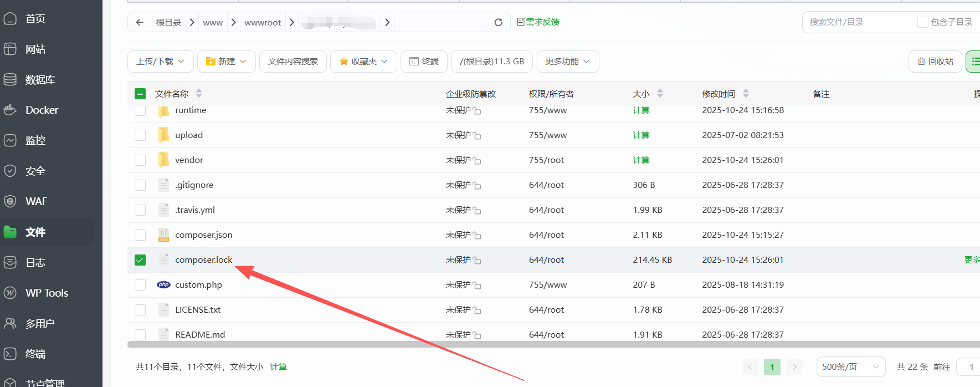Go to next page arrow

point(794,366)
